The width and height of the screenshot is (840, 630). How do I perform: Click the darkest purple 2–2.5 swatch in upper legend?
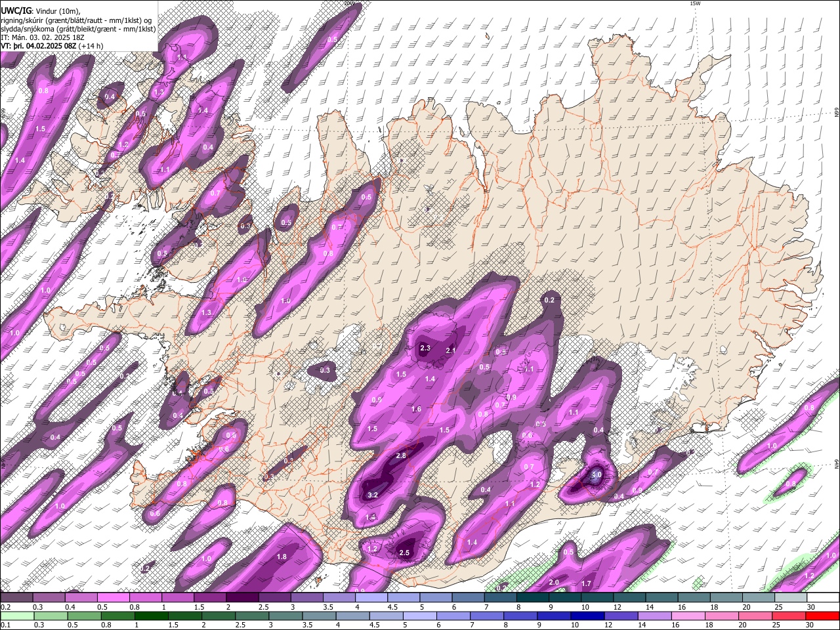242,598
